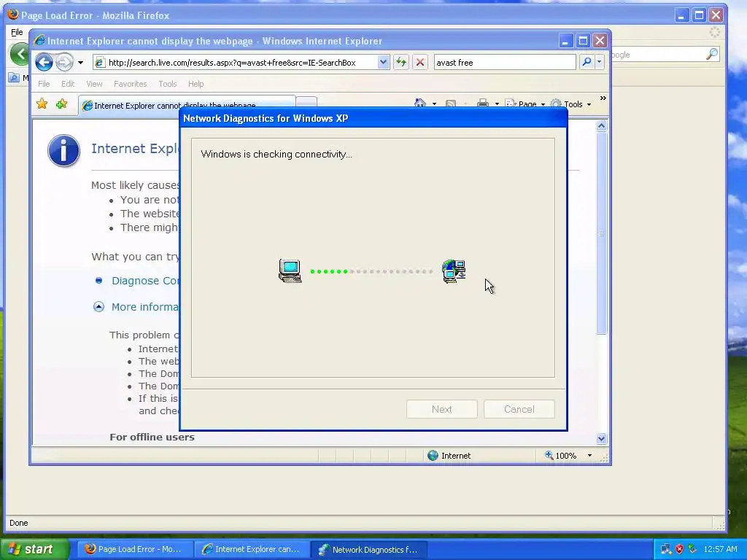Click the 12:57 AM clock in the system tray
The height and width of the screenshot is (560, 747).
(720, 549)
